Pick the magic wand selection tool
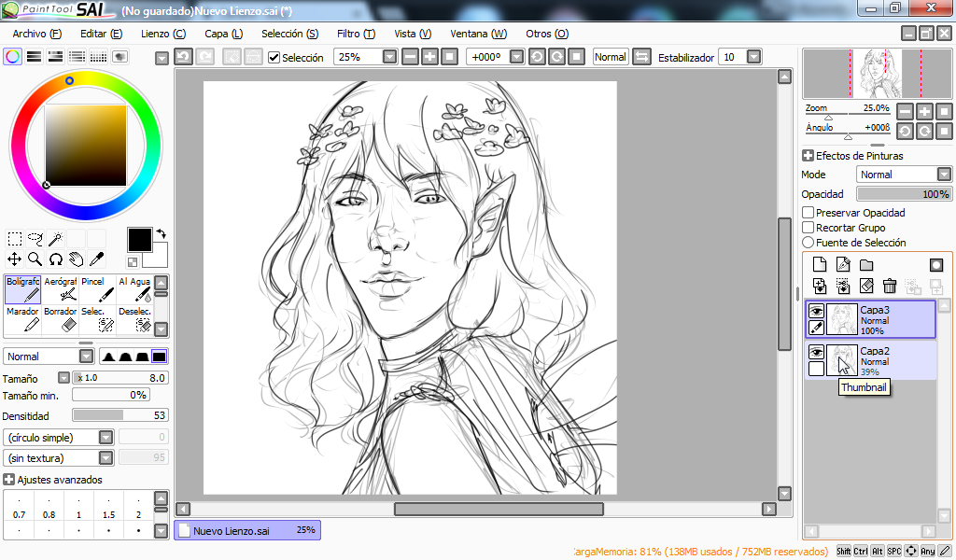 pyautogui.click(x=55, y=238)
